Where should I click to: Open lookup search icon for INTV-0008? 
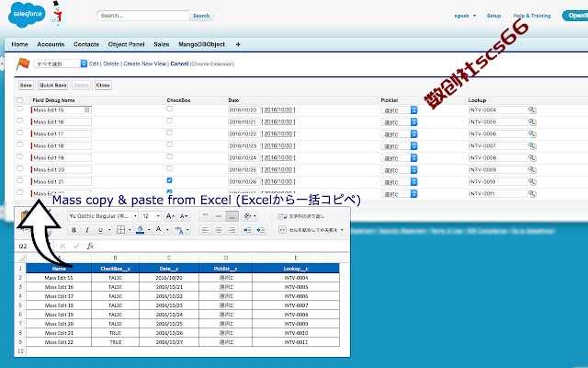click(x=532, y=158)
